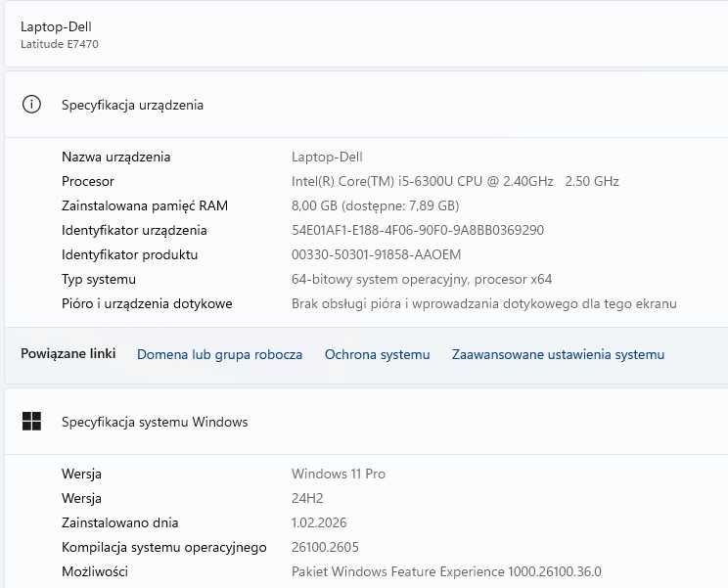Click the Zainstalowana pamięć RAM label

point(145,205)
